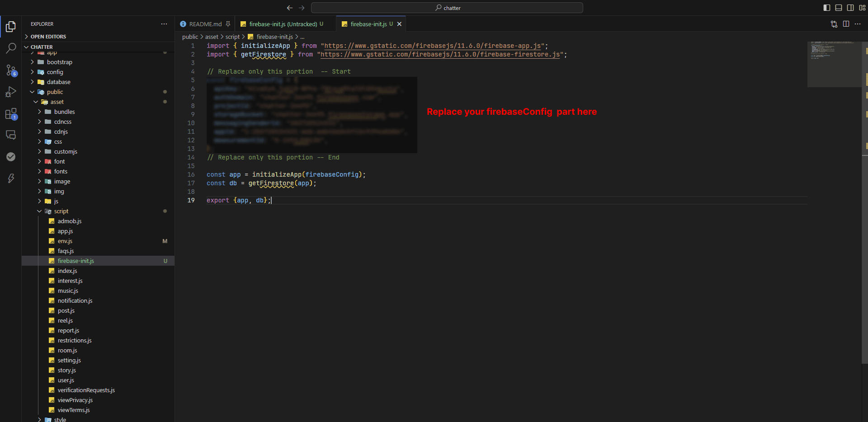Open the Extensions view with the badge

11,114
